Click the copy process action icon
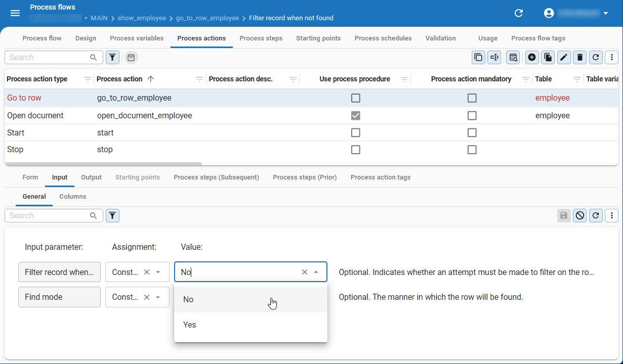 click(548, 57)
